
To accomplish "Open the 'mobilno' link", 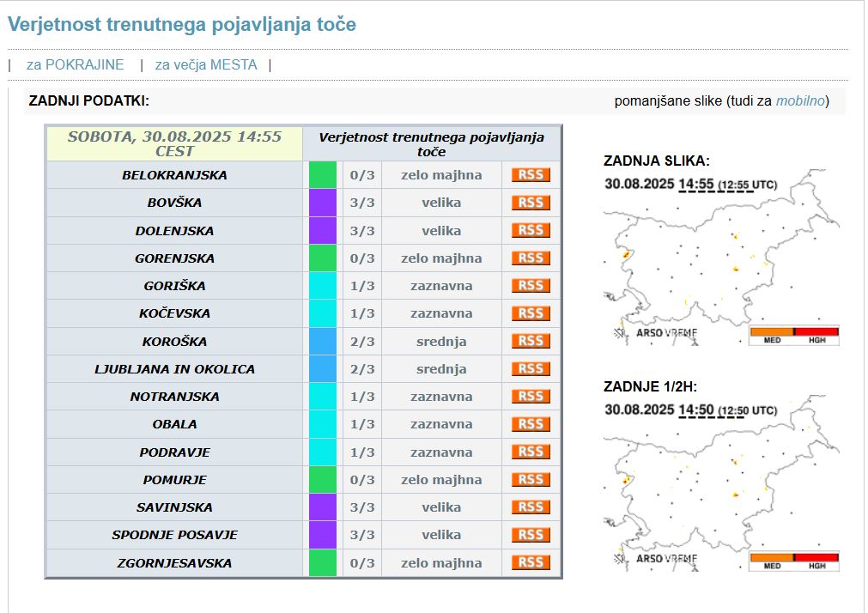I will pos(800,101).
